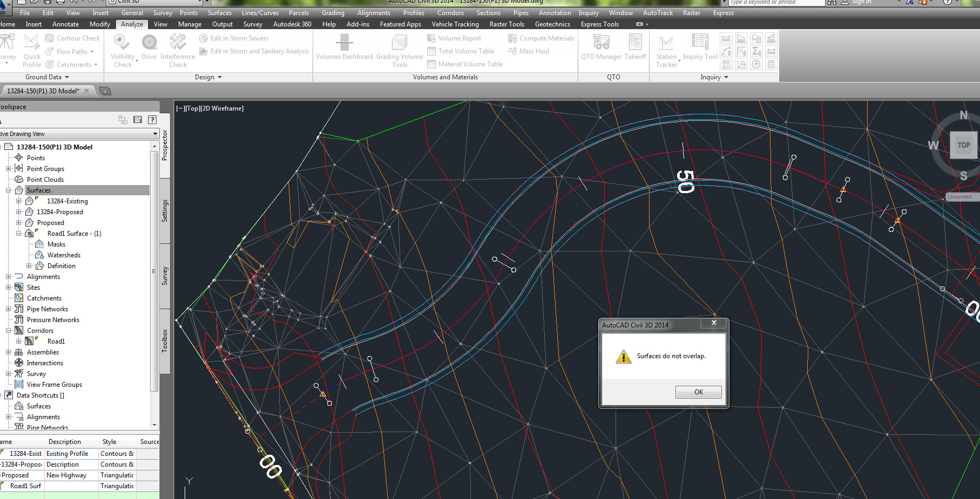Open the Pipes menu
Screen dimensions: 980x499
click(x=521, y=13)
